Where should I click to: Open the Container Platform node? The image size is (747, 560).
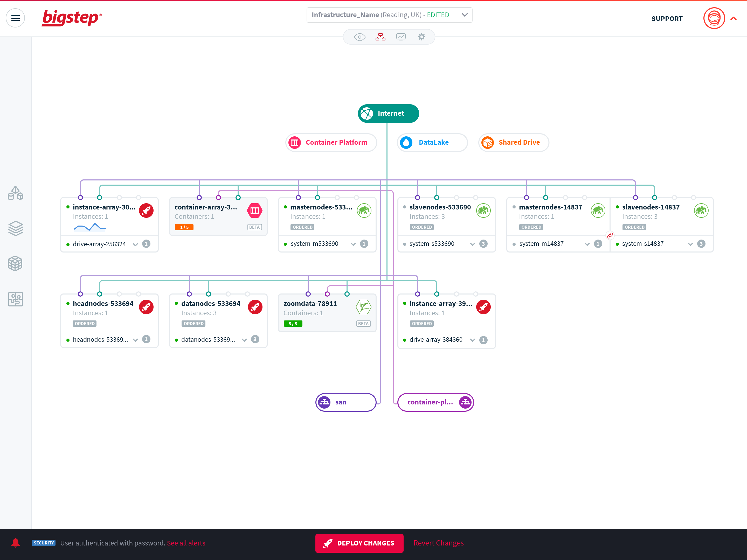[x=331, y=142]
